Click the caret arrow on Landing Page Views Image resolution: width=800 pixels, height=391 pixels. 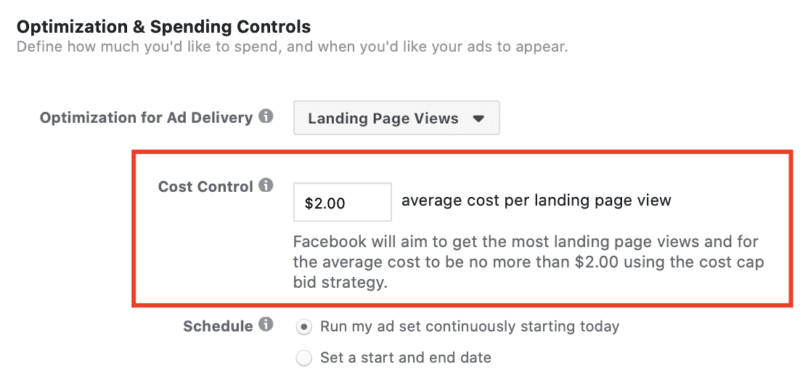tap(478, 119)
